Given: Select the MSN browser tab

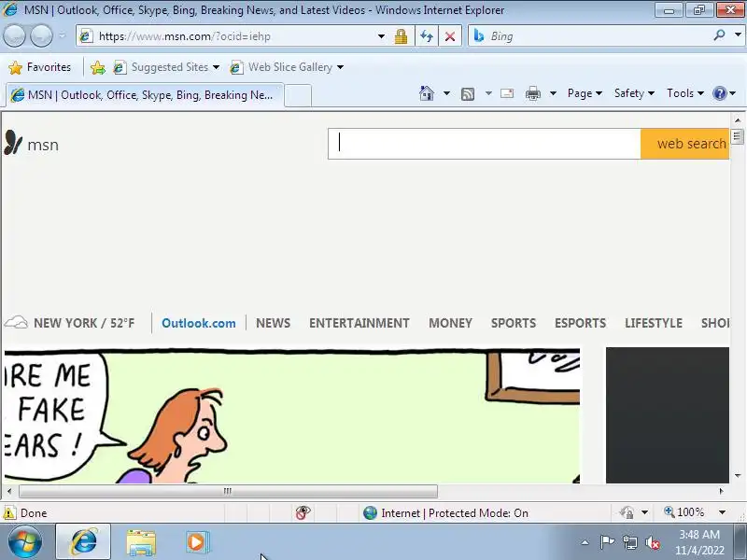Looking at the screenshot, I should 145,95.
